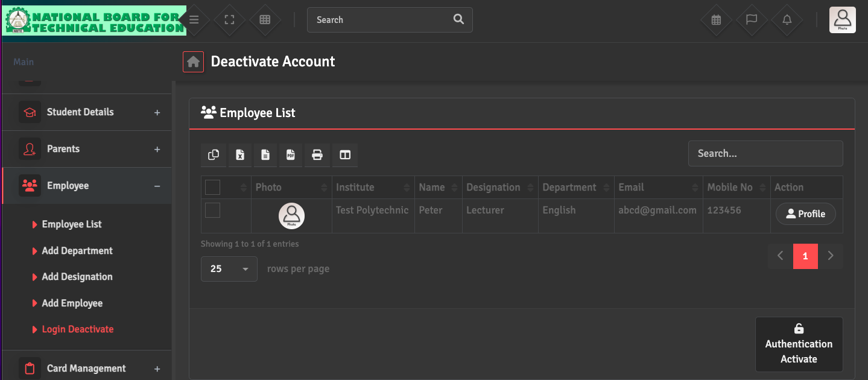Copy table data to clipboard
Viewport: 868px width, 380px height.
(214, 155)
